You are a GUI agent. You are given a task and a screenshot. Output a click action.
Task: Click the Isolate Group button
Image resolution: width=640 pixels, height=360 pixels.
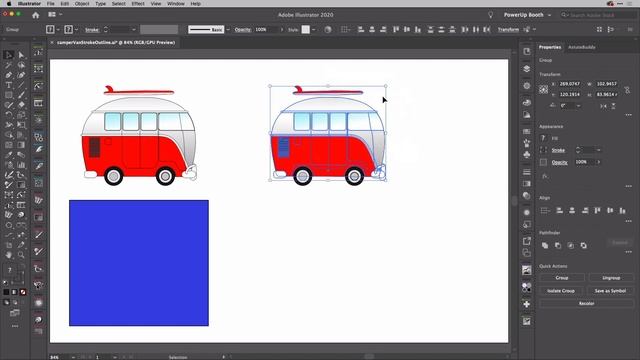coord(561,291)
